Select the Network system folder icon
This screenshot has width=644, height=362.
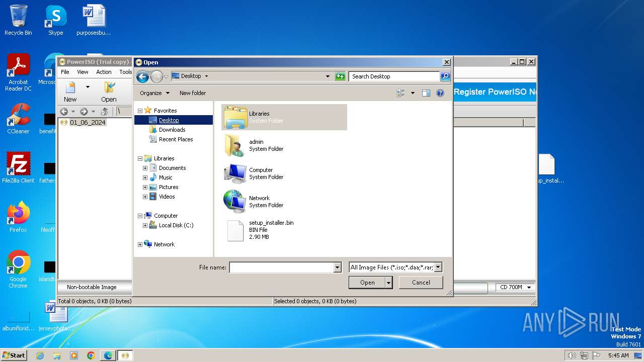235,202
